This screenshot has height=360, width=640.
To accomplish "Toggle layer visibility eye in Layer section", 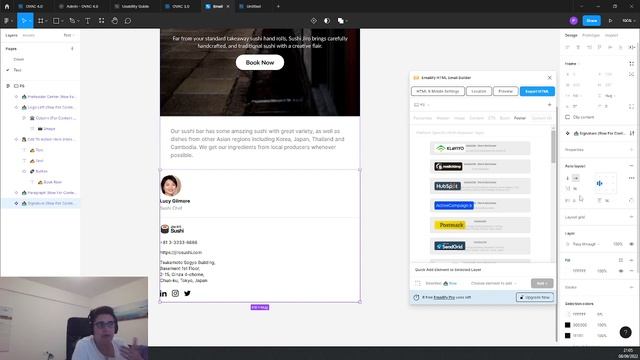I will click(x=631, y=244).
